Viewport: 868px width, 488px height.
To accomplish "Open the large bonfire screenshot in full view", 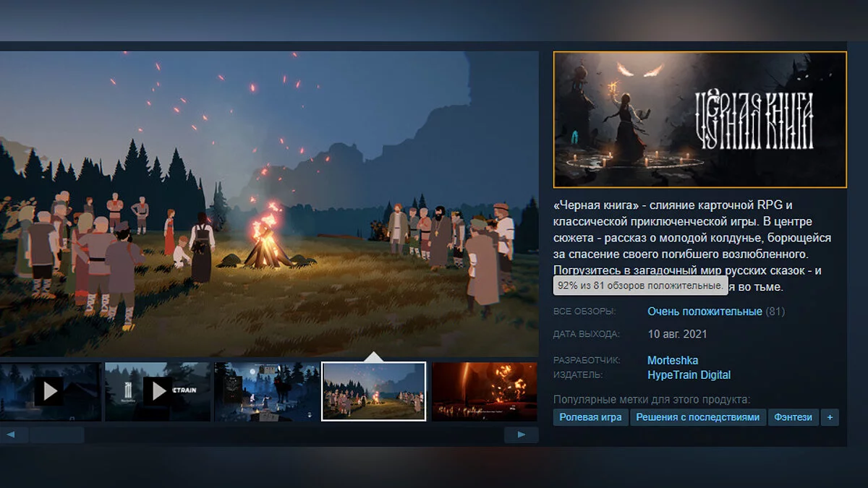I will click(269, 202).
